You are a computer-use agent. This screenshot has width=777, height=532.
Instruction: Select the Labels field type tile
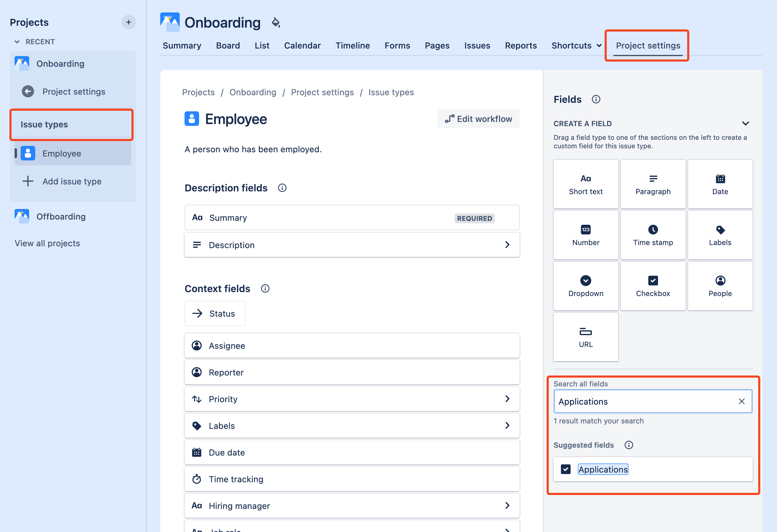[720, 235]
